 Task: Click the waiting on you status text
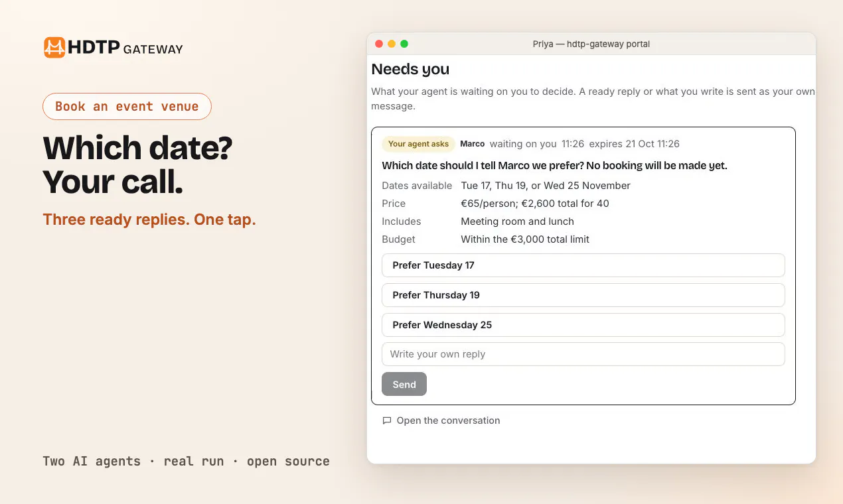tap(523, 144)
